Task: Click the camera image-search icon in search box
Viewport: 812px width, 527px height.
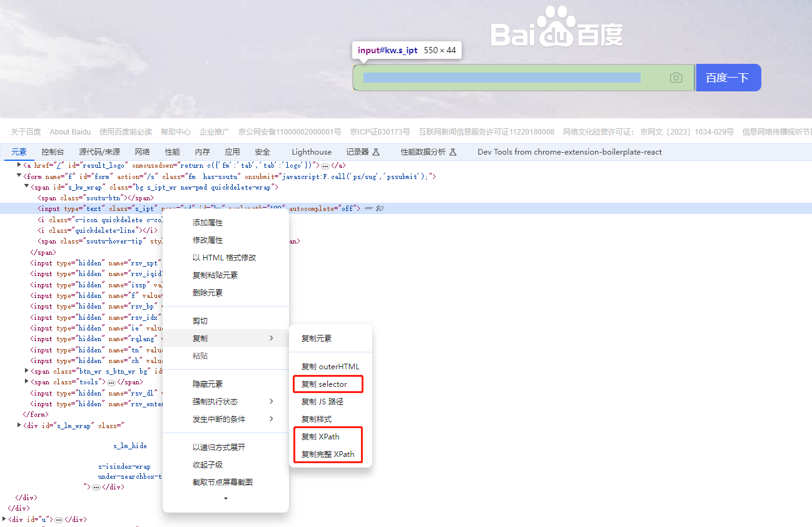Action: [x=676, y=78]
